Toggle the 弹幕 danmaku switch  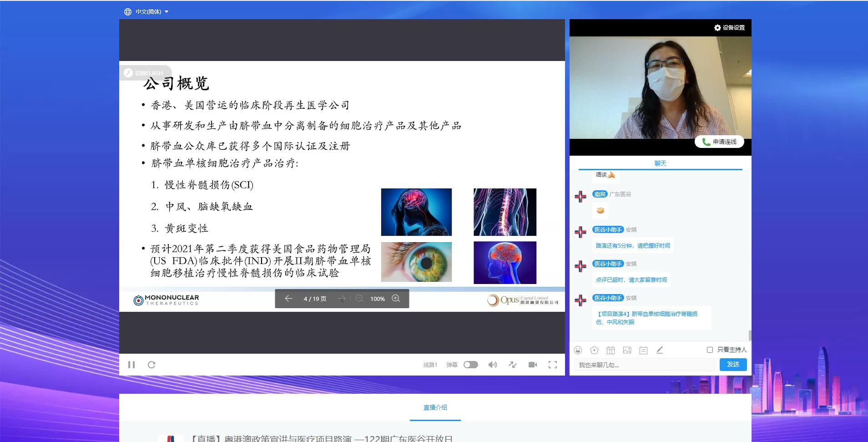click(470, 365)
